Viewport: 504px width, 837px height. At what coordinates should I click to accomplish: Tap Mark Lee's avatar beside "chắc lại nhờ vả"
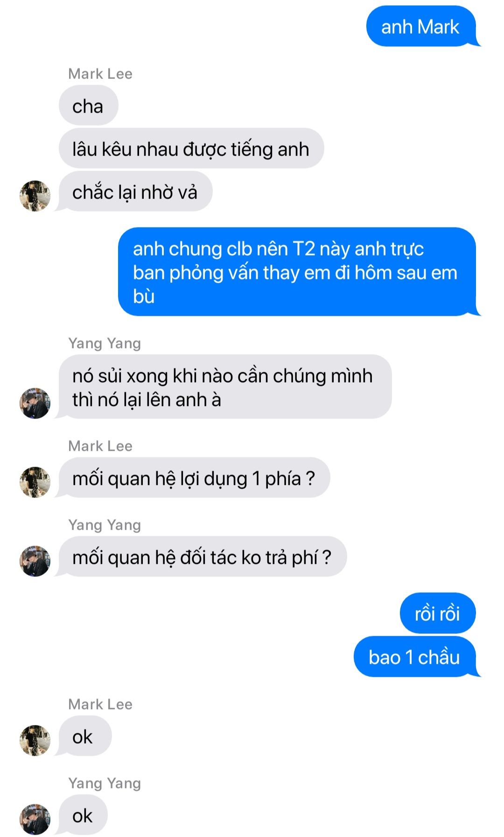pyautogui.click(x=35, y=196)
